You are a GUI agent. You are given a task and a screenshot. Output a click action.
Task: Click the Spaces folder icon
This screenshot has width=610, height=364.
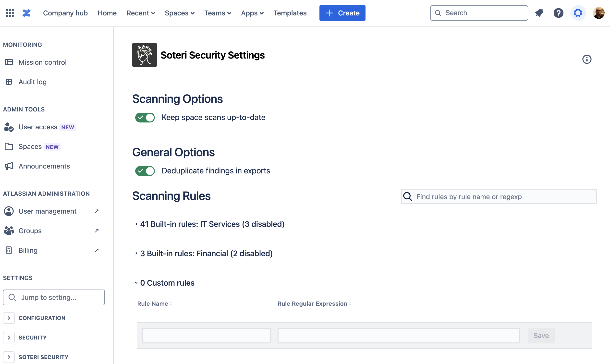click(x=9, y=147)
